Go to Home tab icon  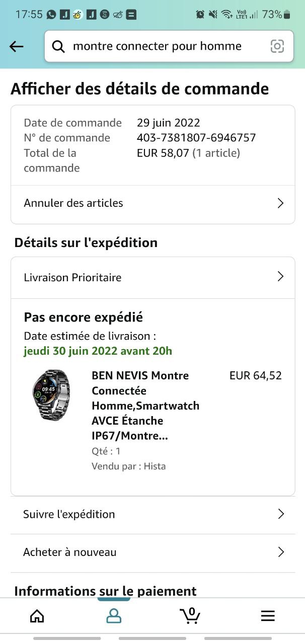pyautogui.click(x=37, y=616)
